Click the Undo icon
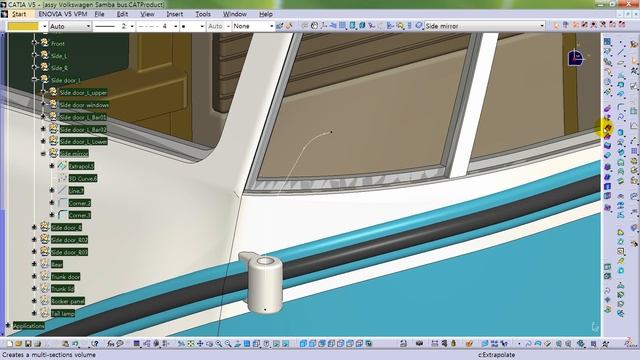640x360 pixels. point(75,344)
